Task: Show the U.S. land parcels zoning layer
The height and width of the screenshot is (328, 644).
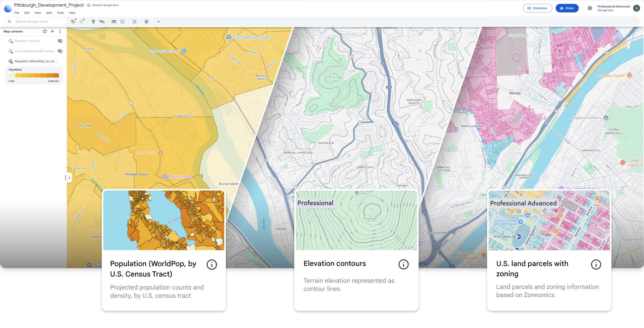Action: coord(60,51)
